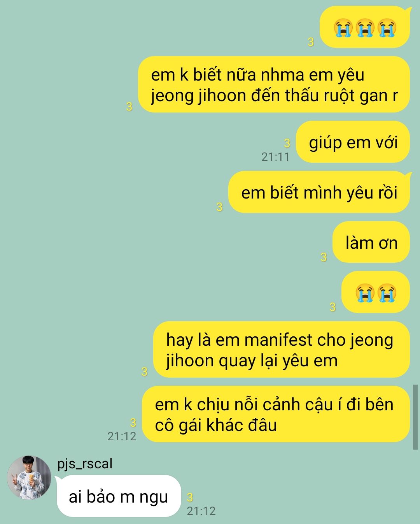Open pjs_rscal's profile picture
Viewport: 420px width, 524px height.
point(29,477)
